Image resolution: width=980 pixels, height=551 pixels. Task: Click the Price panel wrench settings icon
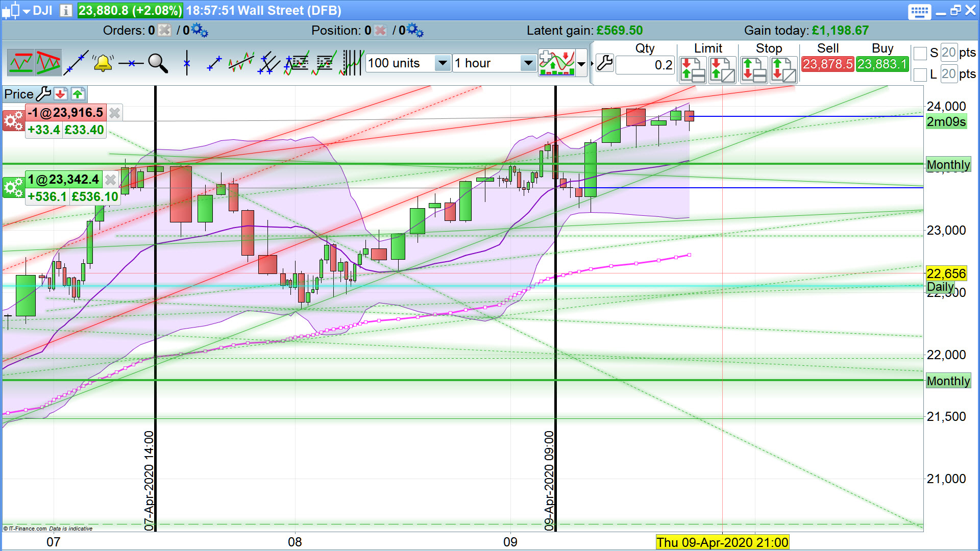(x=43, y=94)
